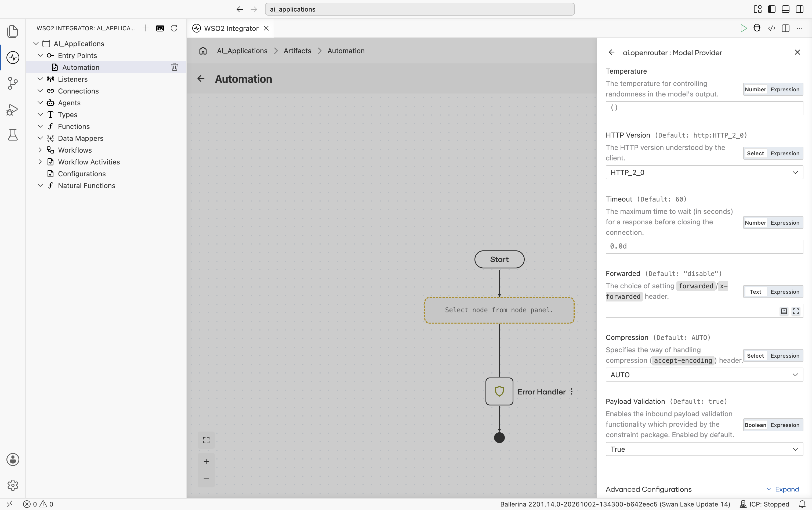Open the HTTP_2_0 version dropdown
This screenshot has width=812, height=510.
point(704,172)
